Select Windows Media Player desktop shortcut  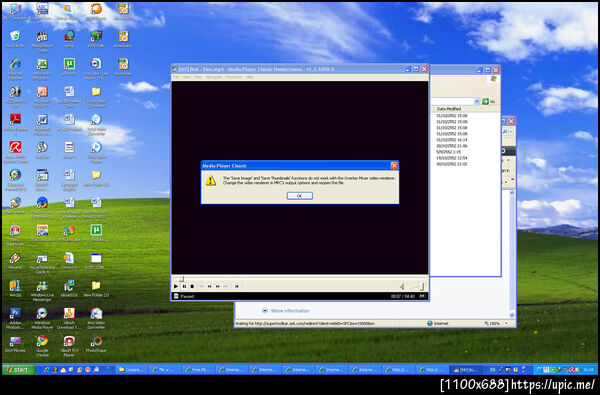point(42,318)
